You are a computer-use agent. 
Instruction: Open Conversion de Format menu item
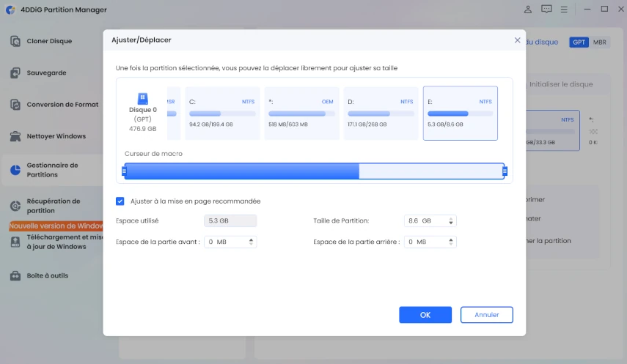point(62,105)
